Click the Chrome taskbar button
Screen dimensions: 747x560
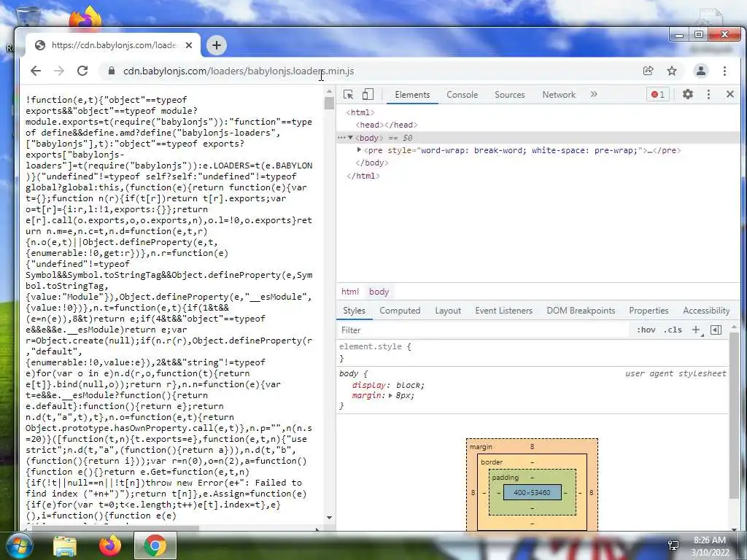click(x=155, y=545)
